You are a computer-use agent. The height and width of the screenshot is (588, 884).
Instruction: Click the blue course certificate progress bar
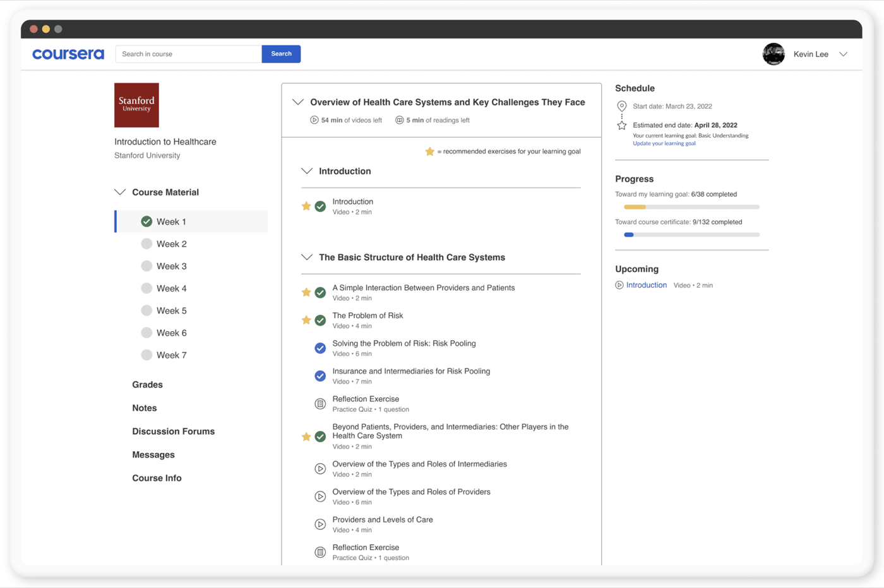tap(691, 235)
